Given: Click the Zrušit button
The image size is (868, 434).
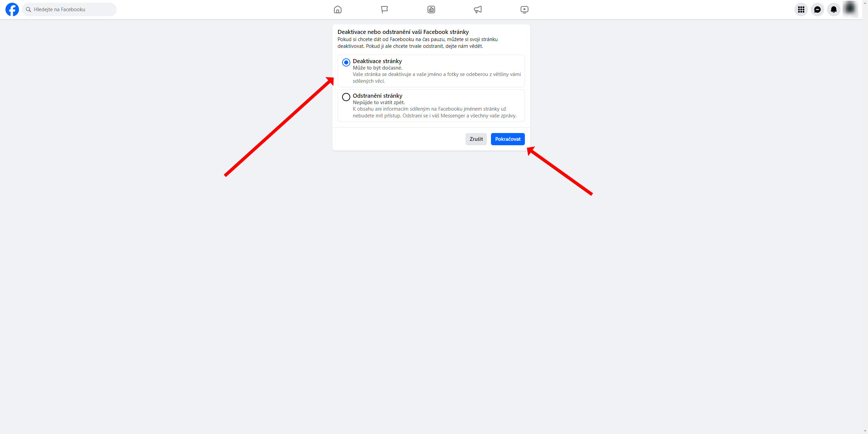Looking at the screenshot, I should point(476,139).
